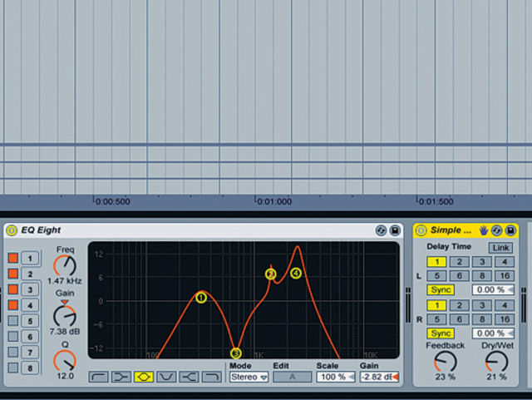Disable EQ band 2 orange toggle

click(13, 274)
